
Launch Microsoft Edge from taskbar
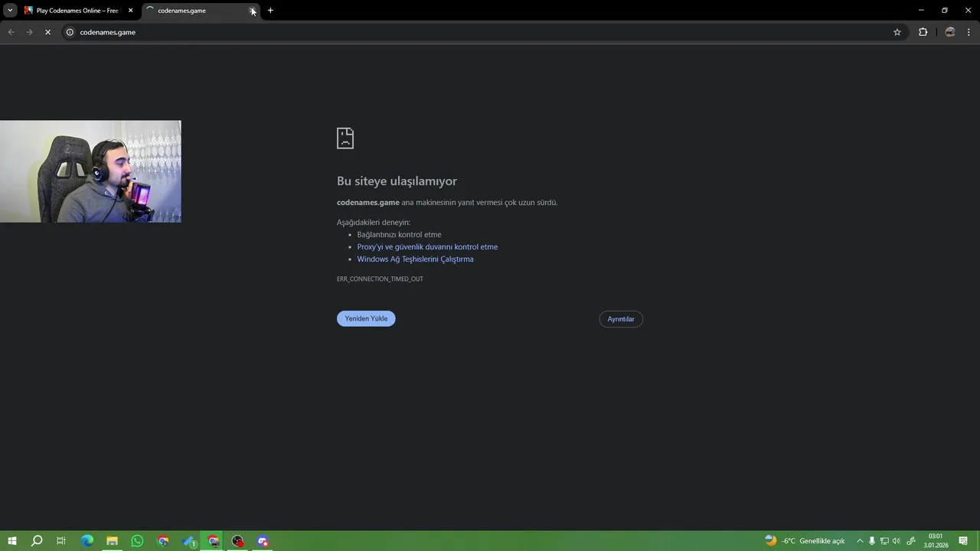[x=87, y=541]
